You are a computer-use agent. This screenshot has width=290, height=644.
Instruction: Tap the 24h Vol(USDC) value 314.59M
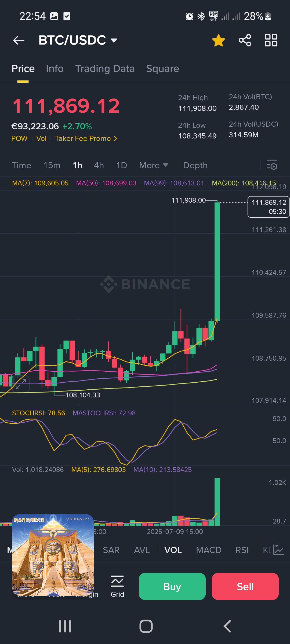pyautogui.click(x=244, y=135)
